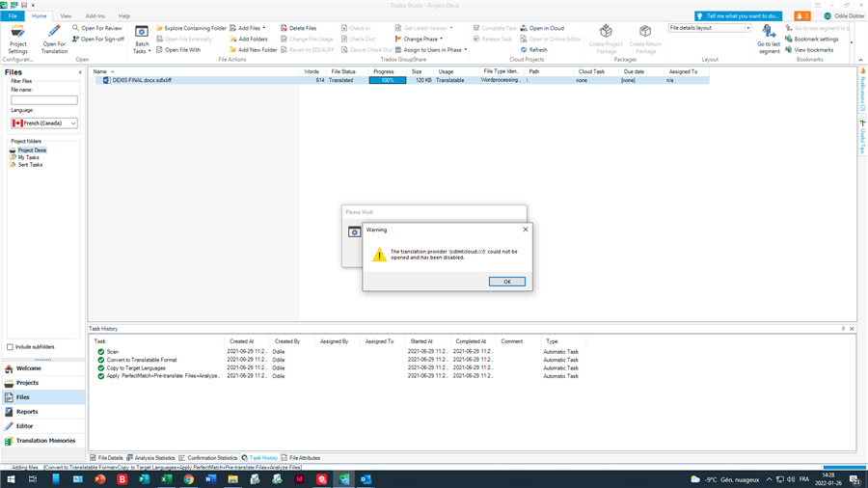The width and height of the screenshot is (868, 488).
Task: Switch to Confirmation Statistics tab
Action: (x=208, y=458)
